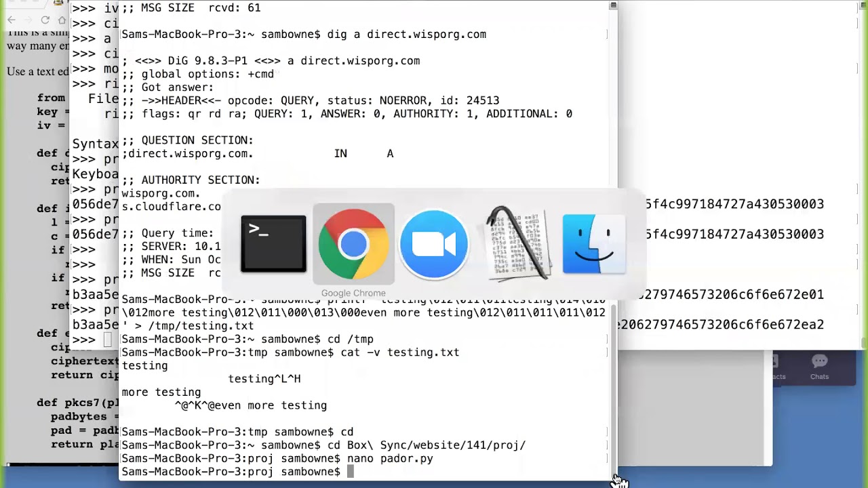Switch to Terminal in the app switcher
This screenshot has height=488, width=868.
coord(273,244)
